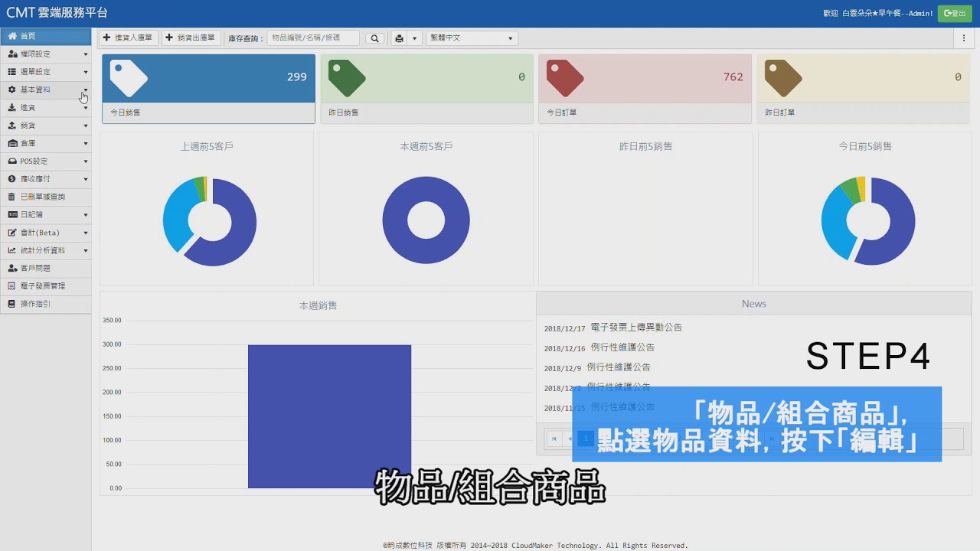Click the 昨日訂單 card label

(x=780, y=112)
